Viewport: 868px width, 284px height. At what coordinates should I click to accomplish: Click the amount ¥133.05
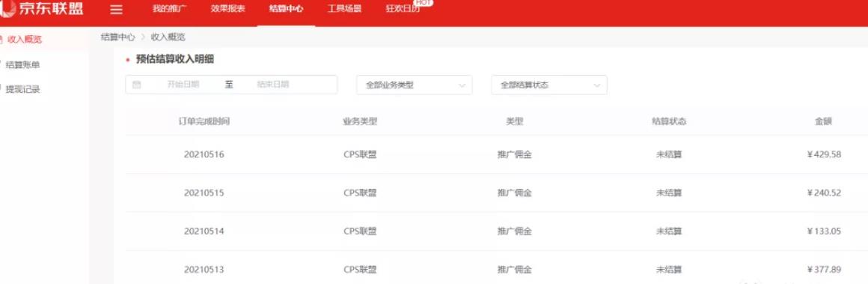[x=824, y=232]
